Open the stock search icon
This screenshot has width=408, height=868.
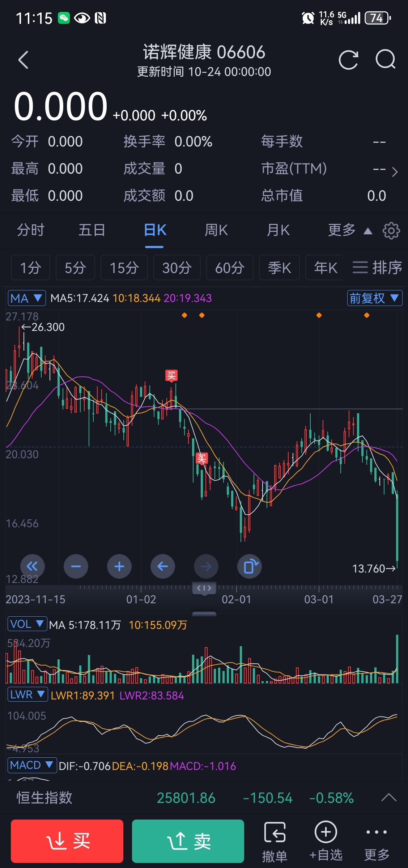386,60
